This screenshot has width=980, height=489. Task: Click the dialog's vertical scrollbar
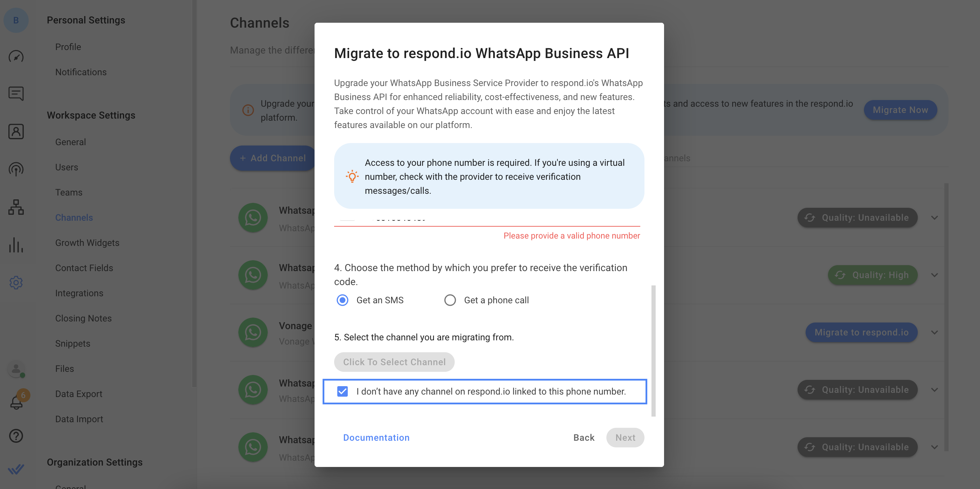[653, 350]
